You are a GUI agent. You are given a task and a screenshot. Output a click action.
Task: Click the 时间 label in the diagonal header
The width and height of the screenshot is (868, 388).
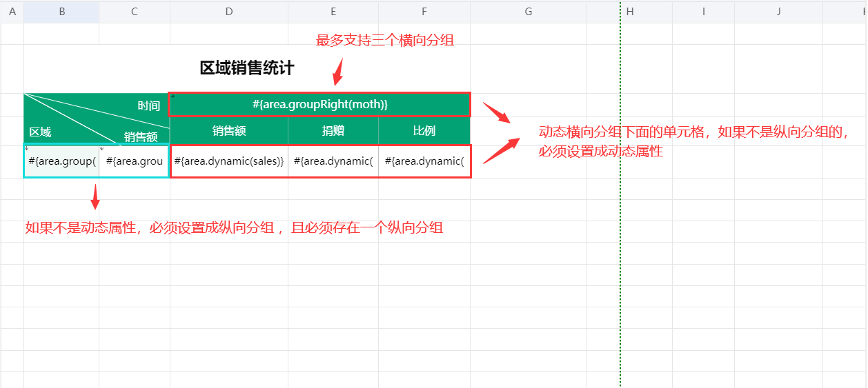(149, 106)
